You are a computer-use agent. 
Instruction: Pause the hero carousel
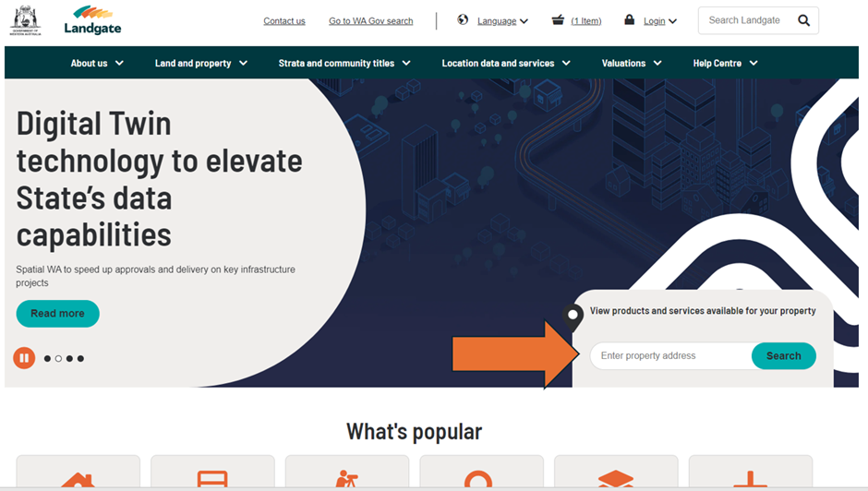click(24, 358)
